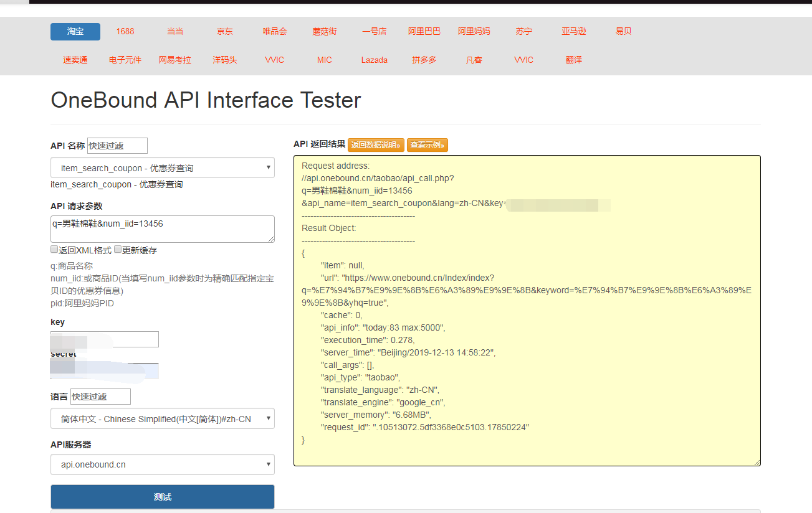Click the api_type 'taobao' line
This screenshot has height=513, width=812.
click(360, 377)
